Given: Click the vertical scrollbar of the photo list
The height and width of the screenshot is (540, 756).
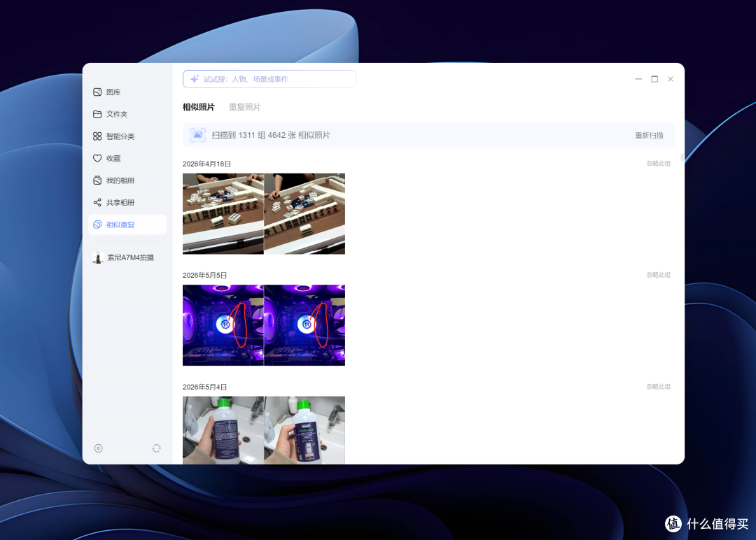Looking at the screenshot, I should pyautogui.click(x=682, y=157).
